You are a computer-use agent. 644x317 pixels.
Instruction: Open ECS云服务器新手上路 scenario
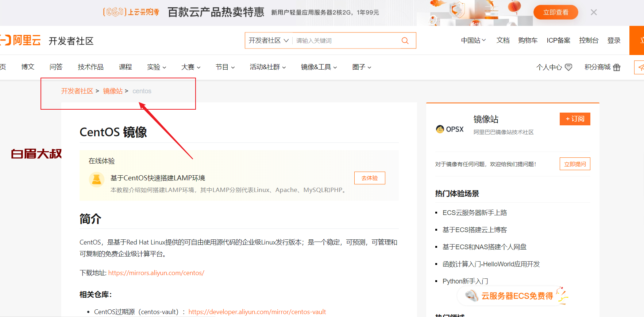coord(475,213)
